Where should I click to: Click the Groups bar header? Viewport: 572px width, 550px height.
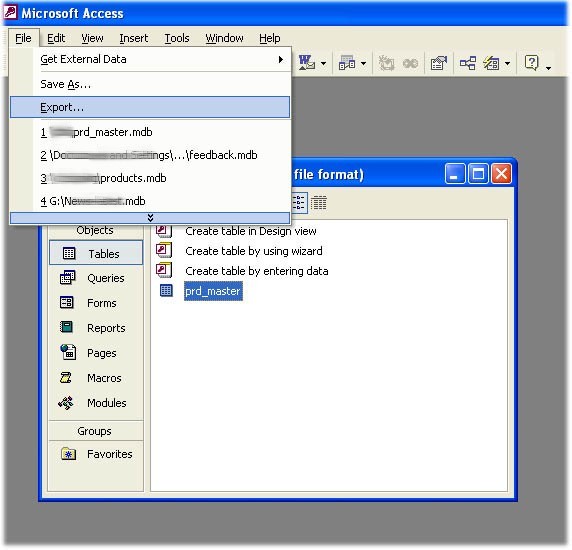pos(96,431)
